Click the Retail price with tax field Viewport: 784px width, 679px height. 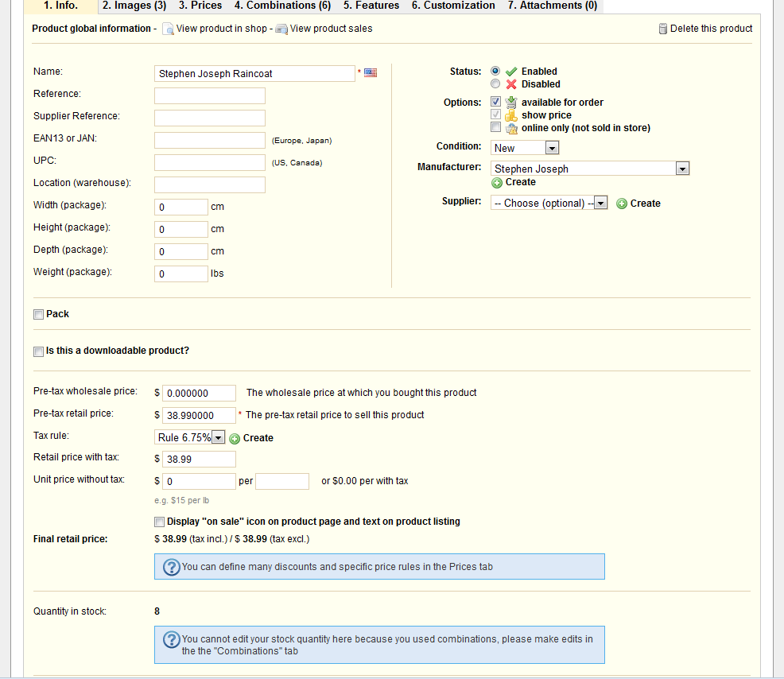[199, 459]
